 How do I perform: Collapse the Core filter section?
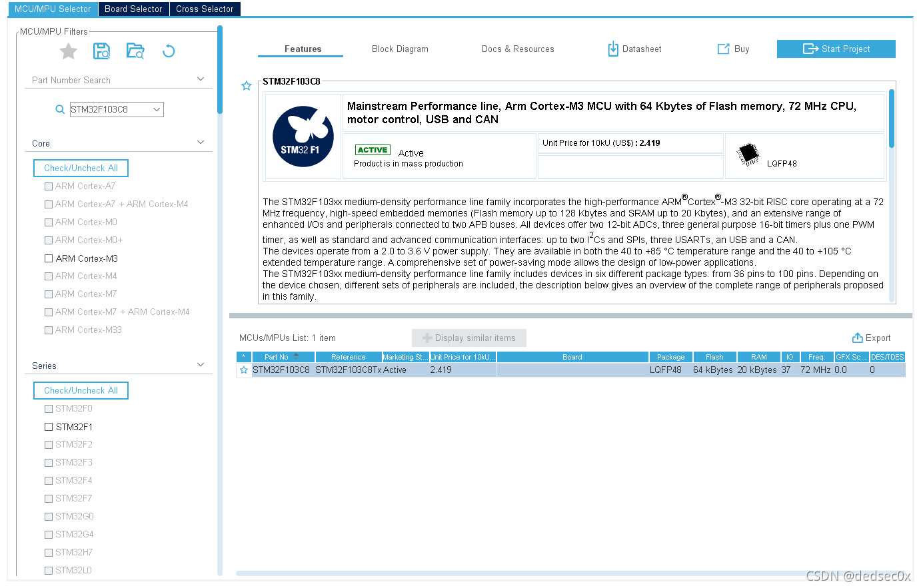pos(201,143)
